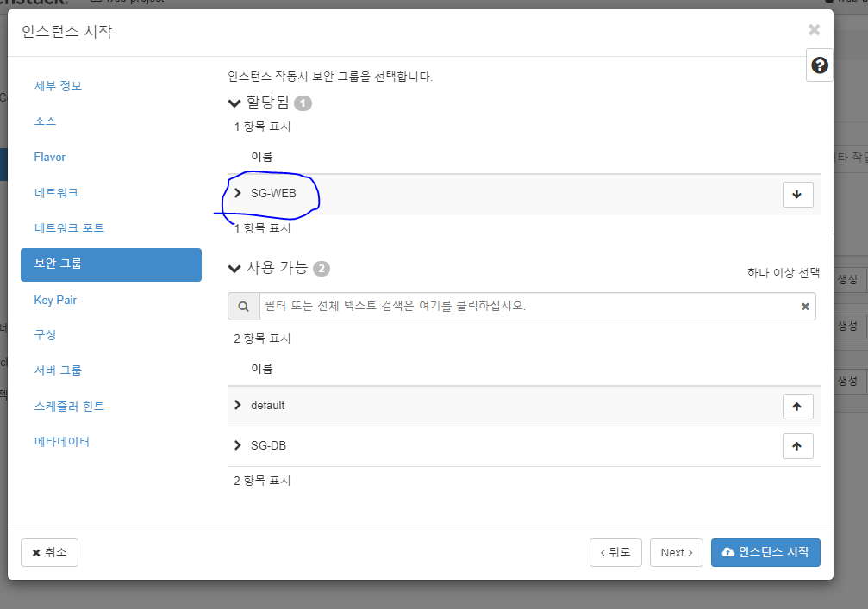868x609 pixels.
Task: Click the 취소 cancel button
Action: tap(49, 553)
